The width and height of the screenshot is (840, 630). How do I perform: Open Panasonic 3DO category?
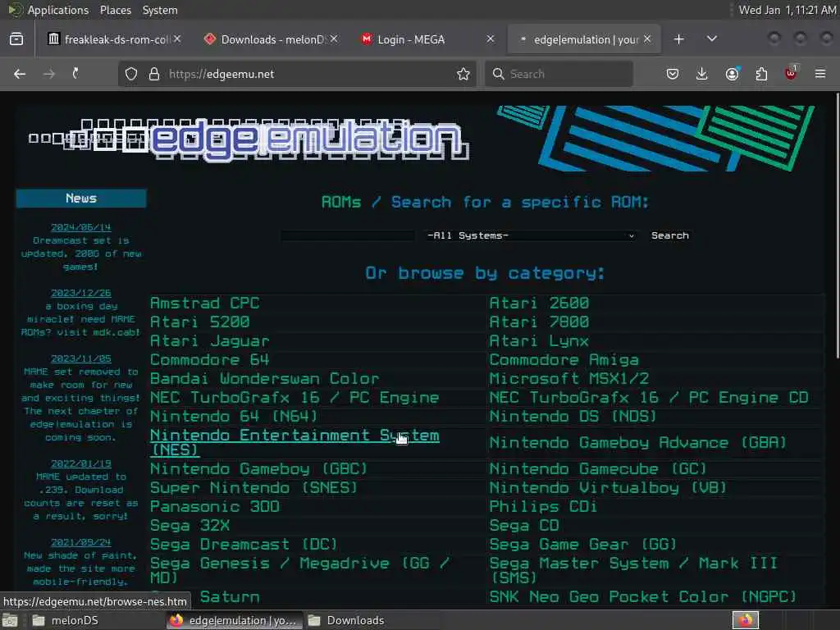tap(214, 507)
